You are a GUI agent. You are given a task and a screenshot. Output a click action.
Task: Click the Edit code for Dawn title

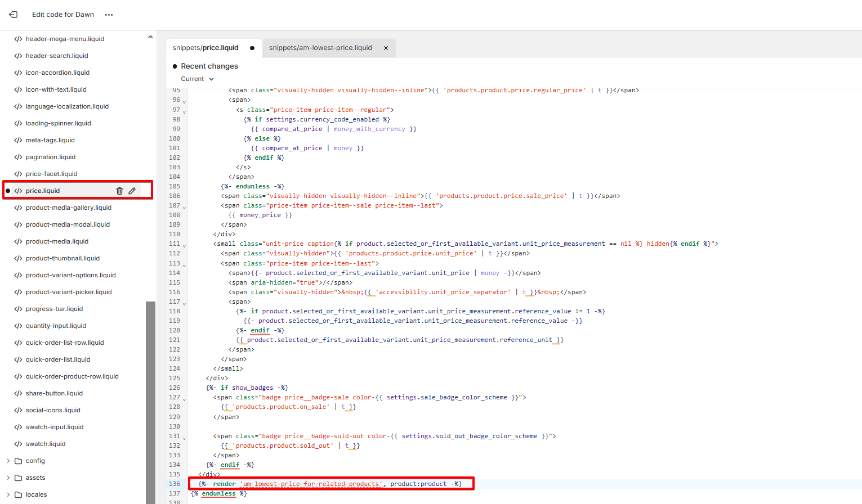tap(63, 15)
